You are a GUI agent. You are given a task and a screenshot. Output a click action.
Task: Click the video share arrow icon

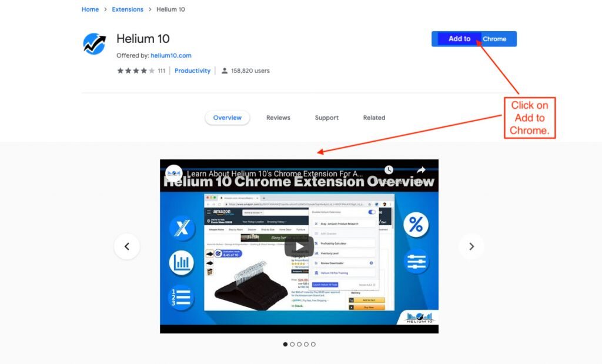coord(421,170)
